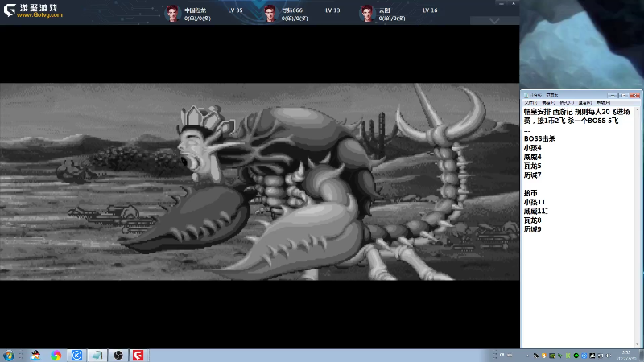
Task: Open the Notepad 帮助(H) menu
Action: point(603,103)
